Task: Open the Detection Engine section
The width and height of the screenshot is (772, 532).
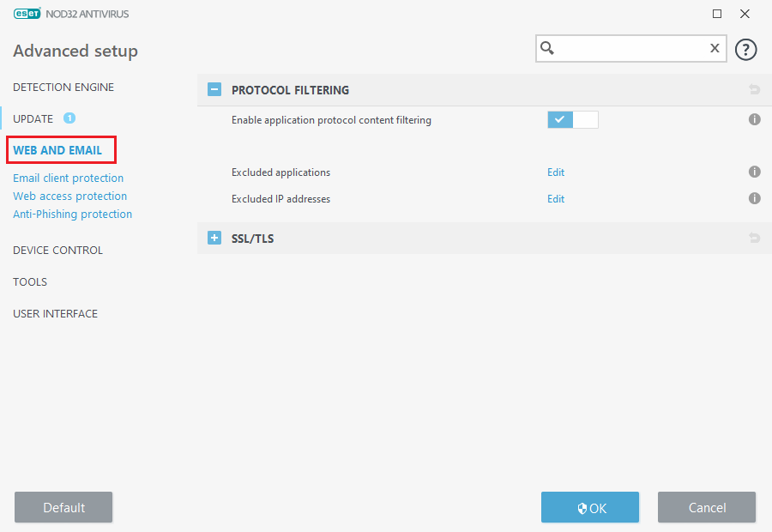Action: 63,88
